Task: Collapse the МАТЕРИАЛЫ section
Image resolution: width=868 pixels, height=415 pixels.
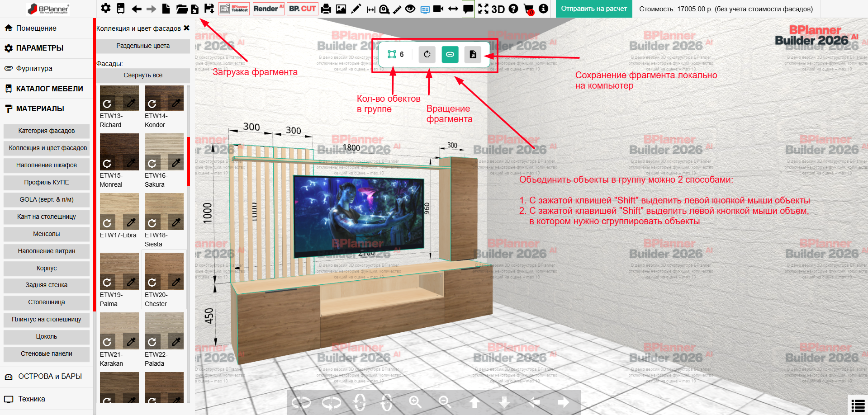Action: pyautogui.click(x=47, y=108)
